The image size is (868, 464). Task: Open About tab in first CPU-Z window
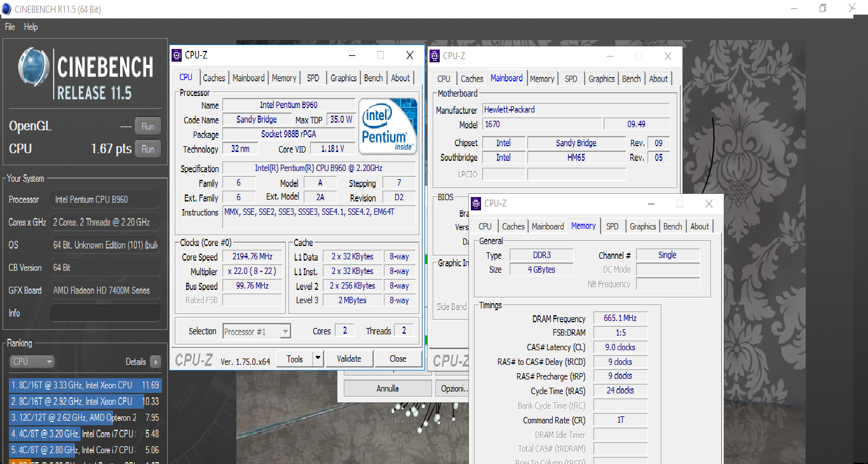click(x=400, y=78)
